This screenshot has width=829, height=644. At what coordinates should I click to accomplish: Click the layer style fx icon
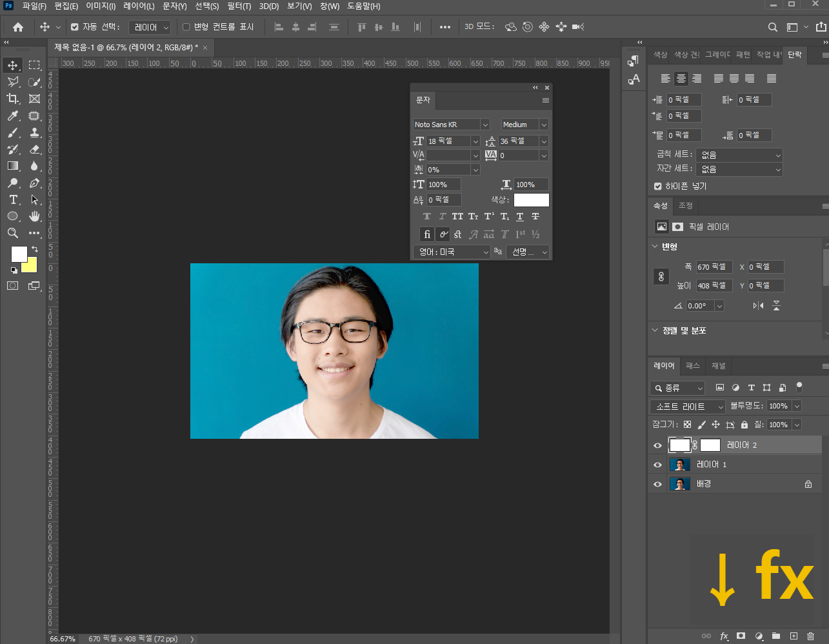click(724, 636)
